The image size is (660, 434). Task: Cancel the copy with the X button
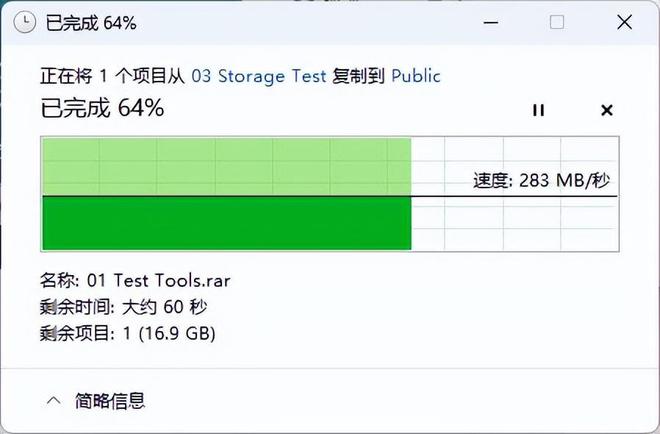coord(606,110)
